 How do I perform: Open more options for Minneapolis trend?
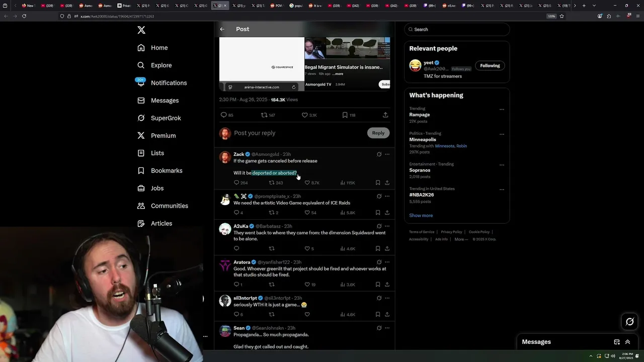click(x=502, y=134)
